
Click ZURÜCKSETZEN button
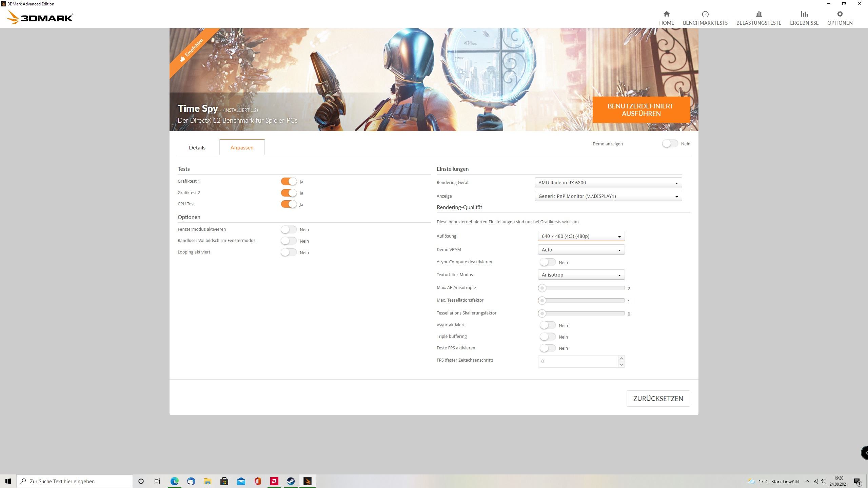coord(658,399)
